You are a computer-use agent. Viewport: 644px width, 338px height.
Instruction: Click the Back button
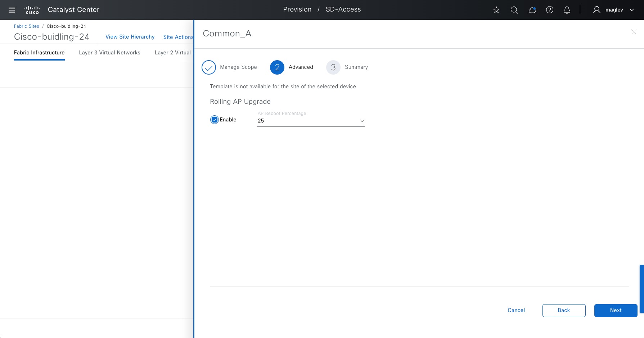tap(564, 310)
